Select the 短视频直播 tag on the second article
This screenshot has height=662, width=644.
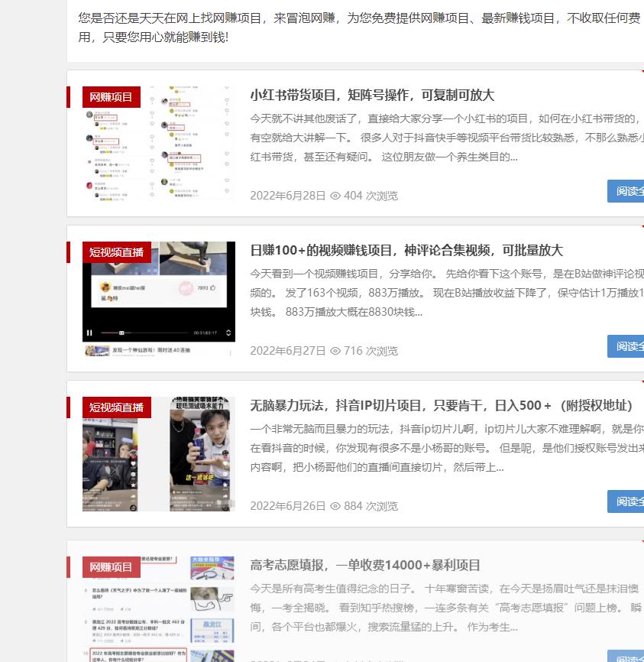(x=117, y=252)
